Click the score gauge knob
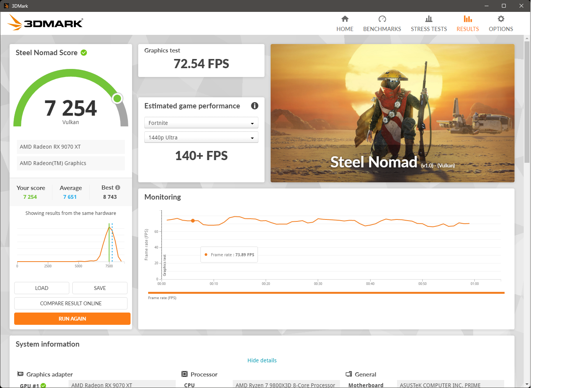 118,98
